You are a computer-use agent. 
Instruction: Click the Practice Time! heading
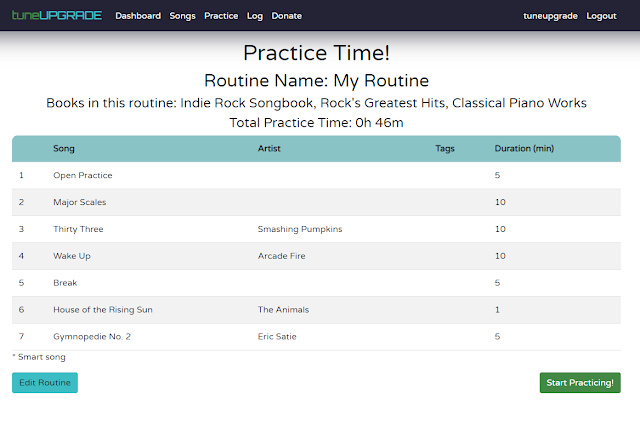pos(316,53)
